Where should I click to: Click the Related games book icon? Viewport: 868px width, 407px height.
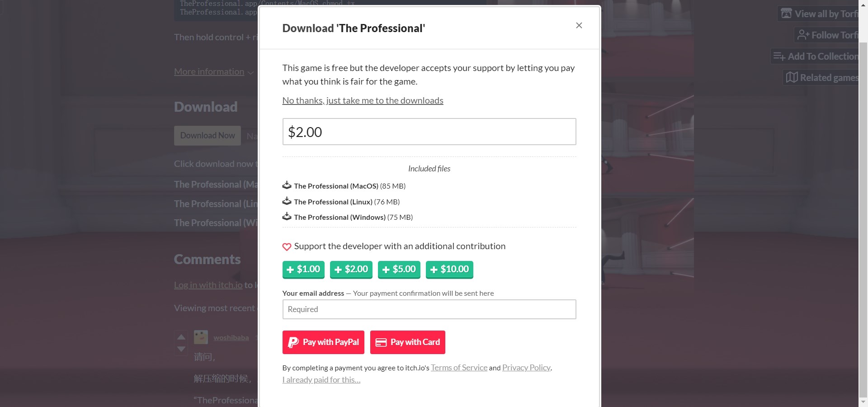792,77
